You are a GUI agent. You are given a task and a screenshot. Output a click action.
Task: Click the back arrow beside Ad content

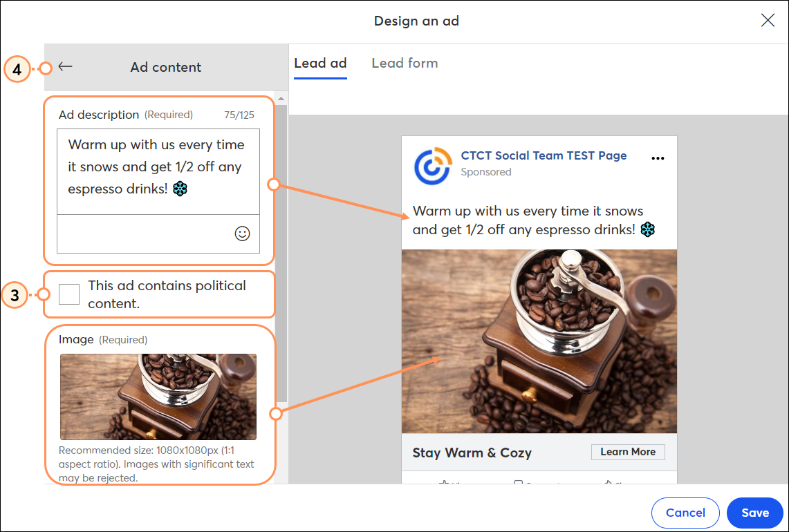pyautogui.click(x=66, y=66)
